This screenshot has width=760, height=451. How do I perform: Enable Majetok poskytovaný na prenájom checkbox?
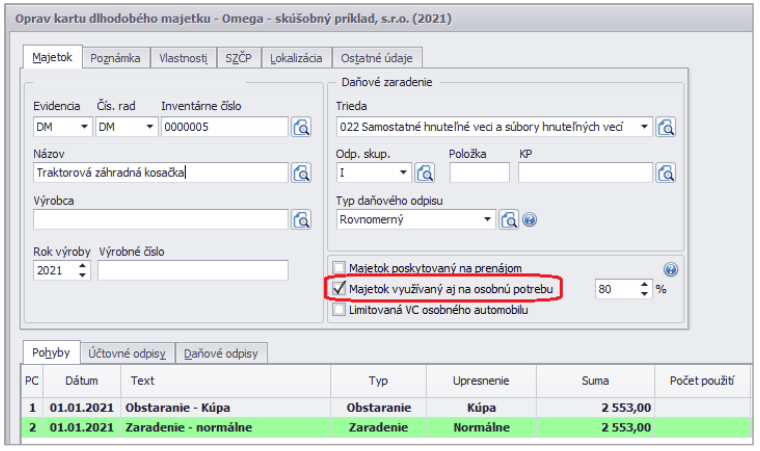pos(340,268)
